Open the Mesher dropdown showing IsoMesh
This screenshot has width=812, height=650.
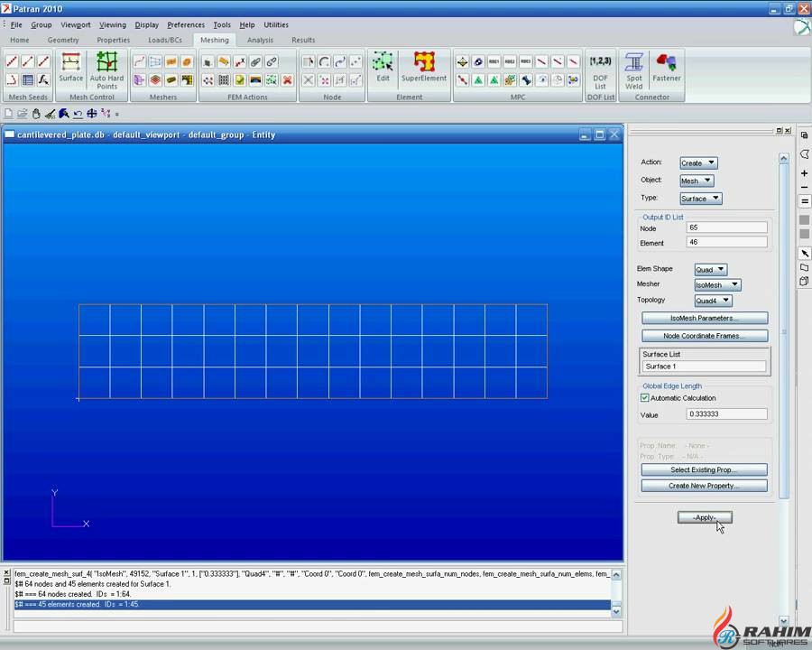coord(717,284)
